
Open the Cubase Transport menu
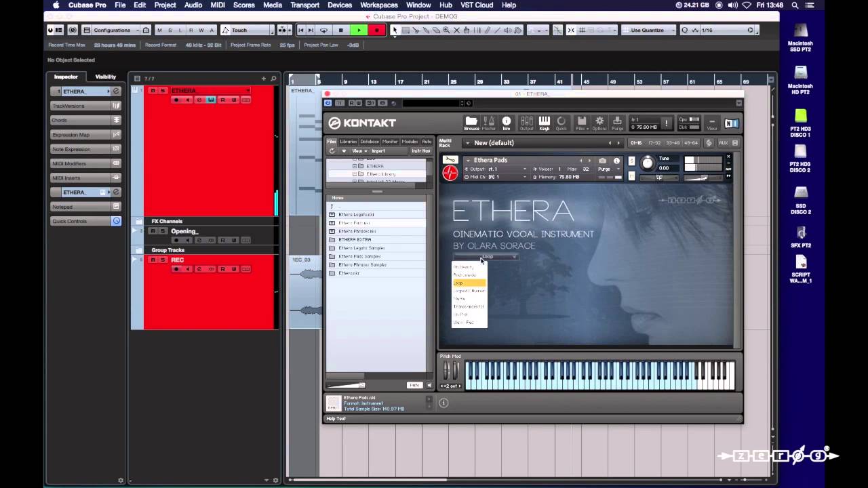304,5
